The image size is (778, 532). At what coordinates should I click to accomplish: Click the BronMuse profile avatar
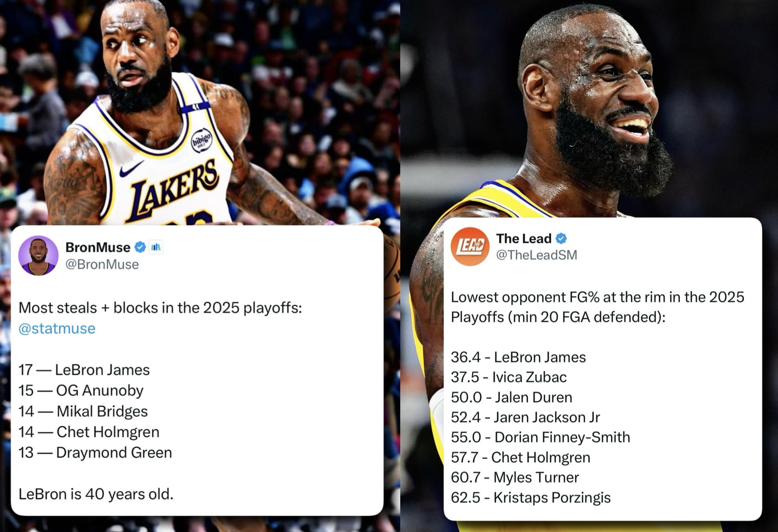coord(38,256)
